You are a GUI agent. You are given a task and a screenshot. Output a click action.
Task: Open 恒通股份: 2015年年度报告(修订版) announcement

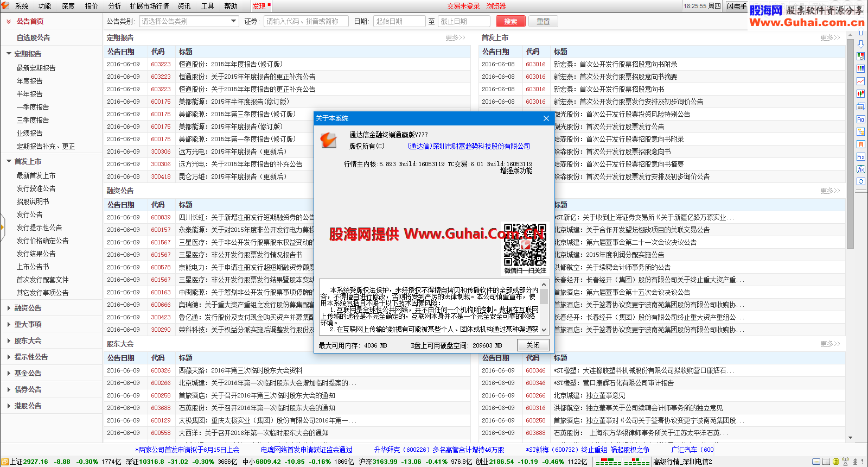[231, 64]
